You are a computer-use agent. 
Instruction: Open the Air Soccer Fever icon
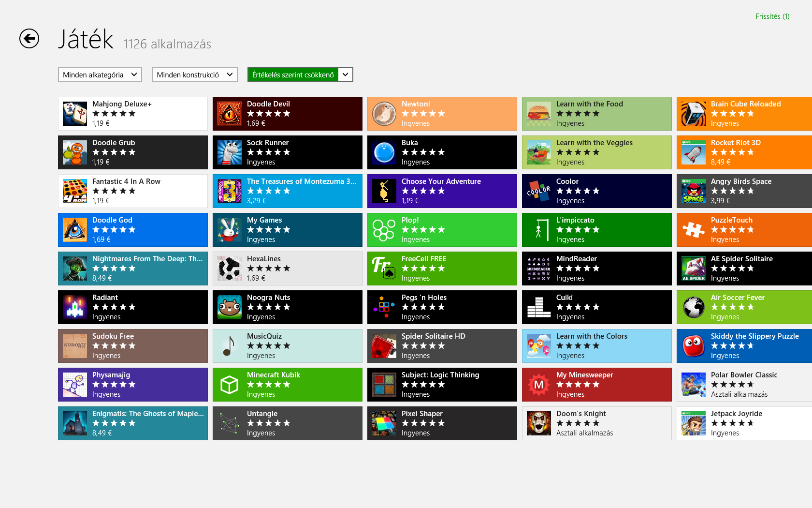(694, 307)
